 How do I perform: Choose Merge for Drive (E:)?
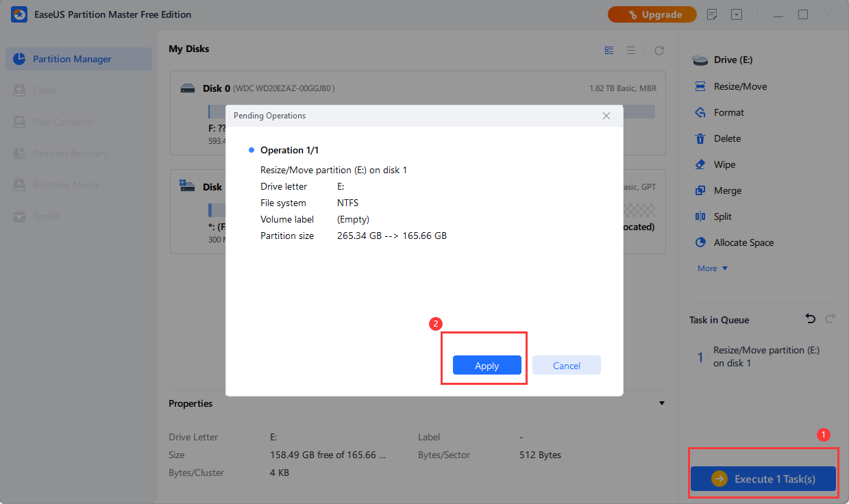coord(718,190)
